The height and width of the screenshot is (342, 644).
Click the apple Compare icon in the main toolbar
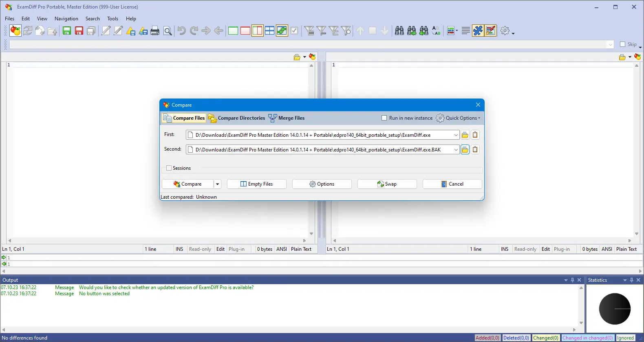15,31
